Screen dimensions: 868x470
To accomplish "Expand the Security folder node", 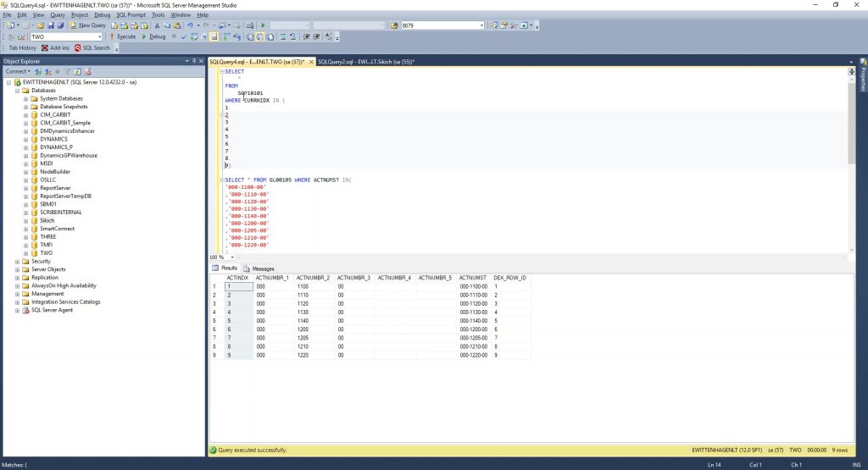I will click(17, 262).
